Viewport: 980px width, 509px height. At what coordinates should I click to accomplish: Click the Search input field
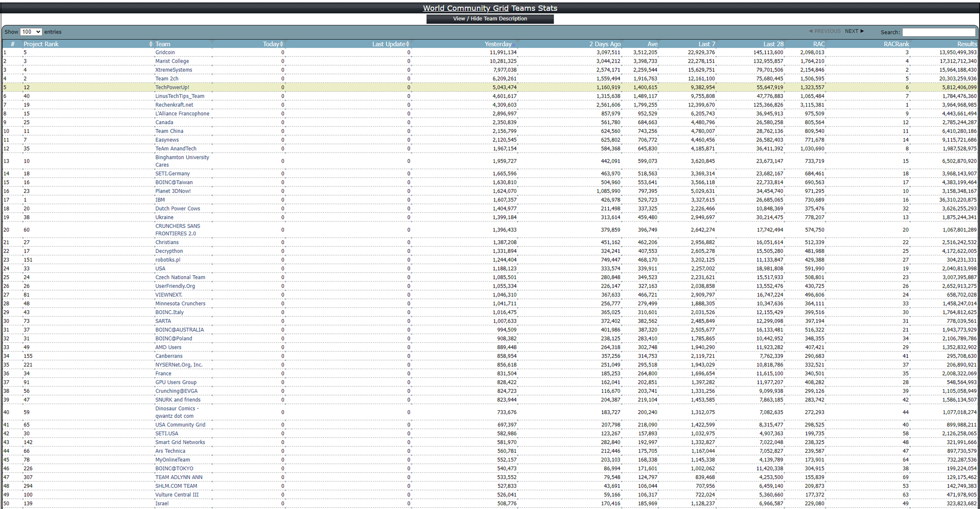[938, 32]
